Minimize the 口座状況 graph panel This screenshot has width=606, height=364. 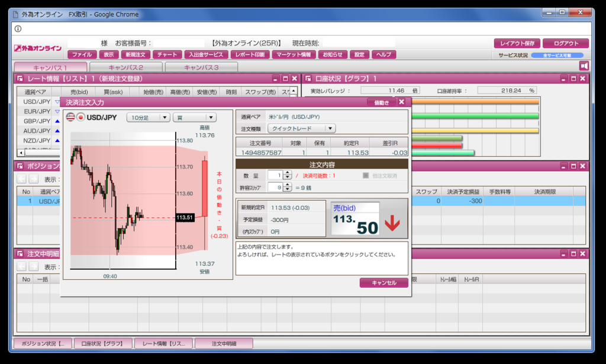563,79
